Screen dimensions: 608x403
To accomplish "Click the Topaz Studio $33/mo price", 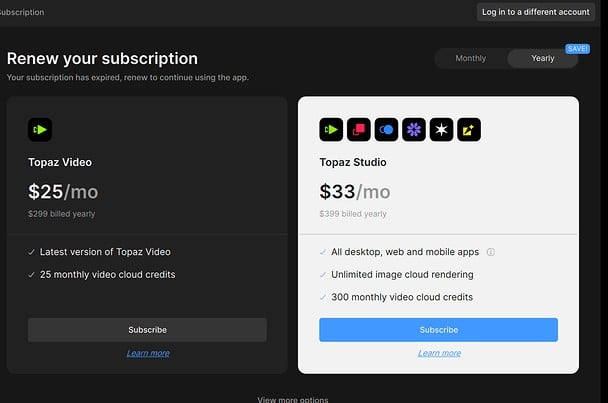I will pyautogui.click(x=355, y=191).
